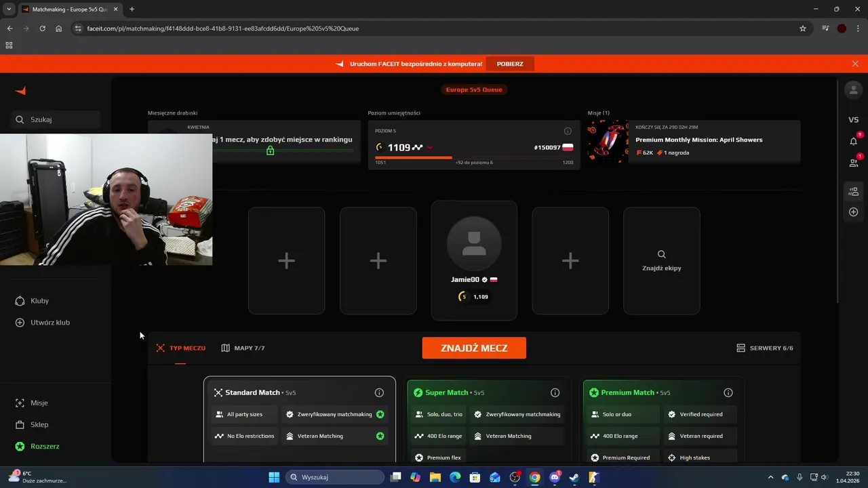Click the info icon on skill level card
This screenshot has height=488, width=868.
tap(568, 131)
